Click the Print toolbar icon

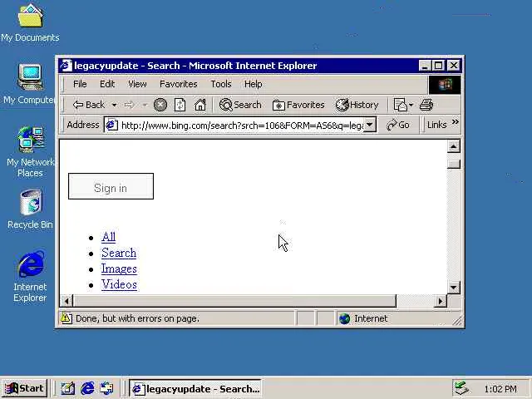coord(426,105)
